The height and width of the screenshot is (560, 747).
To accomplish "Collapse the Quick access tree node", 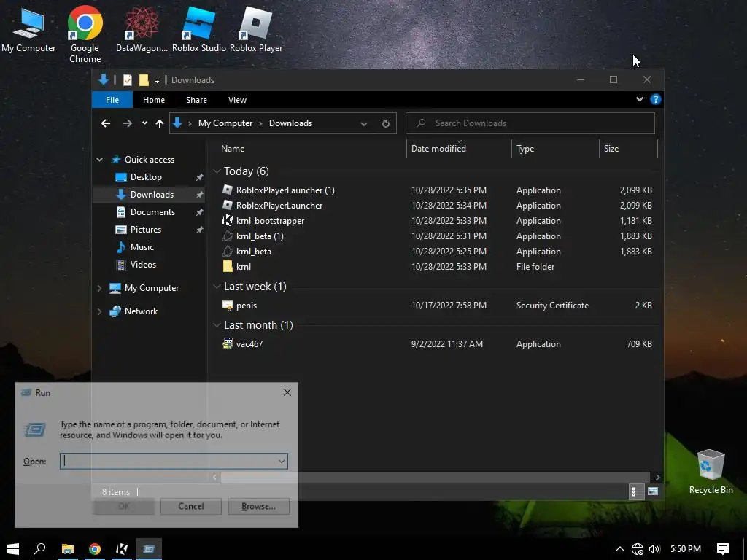I will [x=99, y=160].
